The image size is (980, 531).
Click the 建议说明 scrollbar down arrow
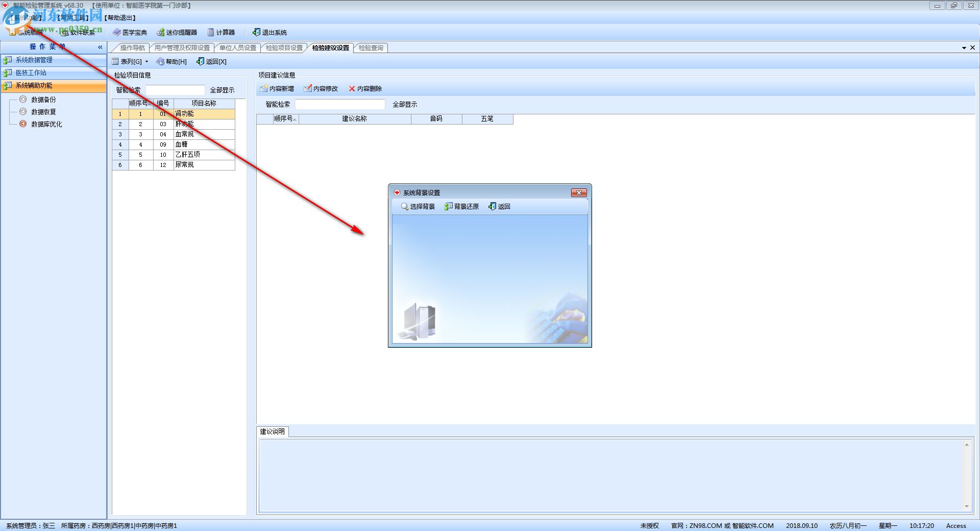point(967,506)
